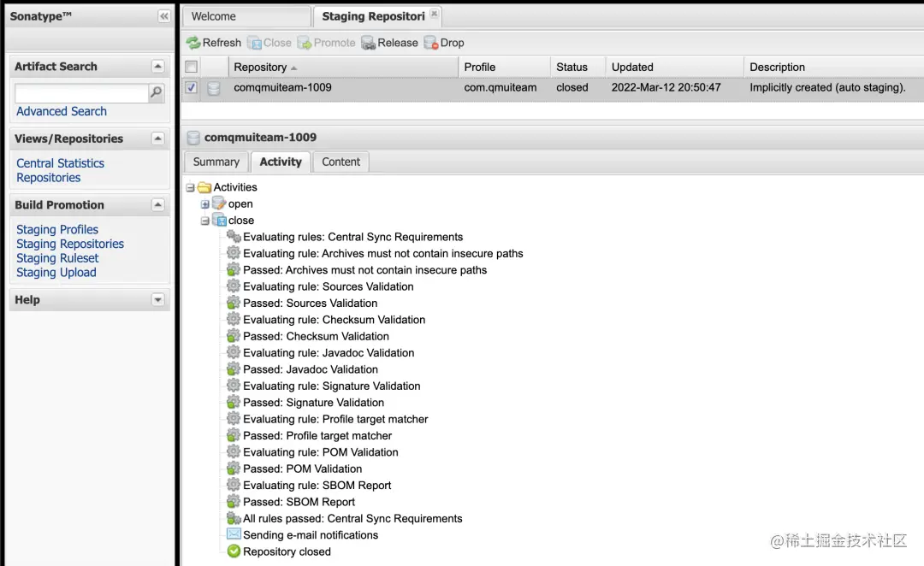This screenshot has height=566, width=924.
Task: Click the close activity icon
Action: [x=219, y=221]
